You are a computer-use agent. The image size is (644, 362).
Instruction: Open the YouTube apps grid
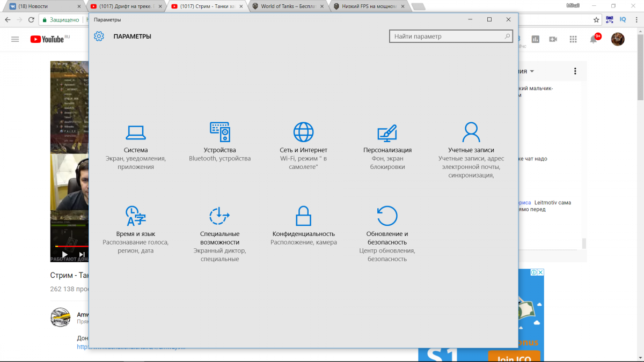(x=573, y=39)
